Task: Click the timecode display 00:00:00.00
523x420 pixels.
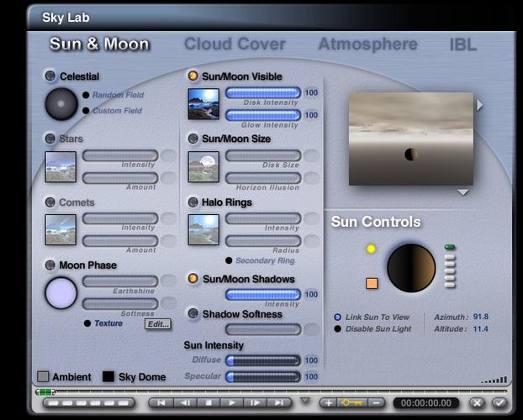Action: click(x=426, y=403)
